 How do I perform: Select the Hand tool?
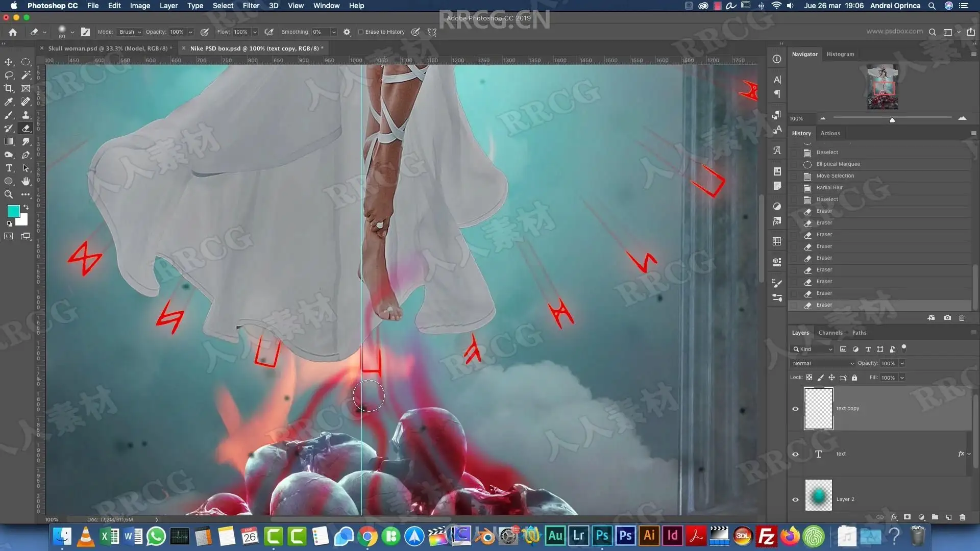point(26,181)
